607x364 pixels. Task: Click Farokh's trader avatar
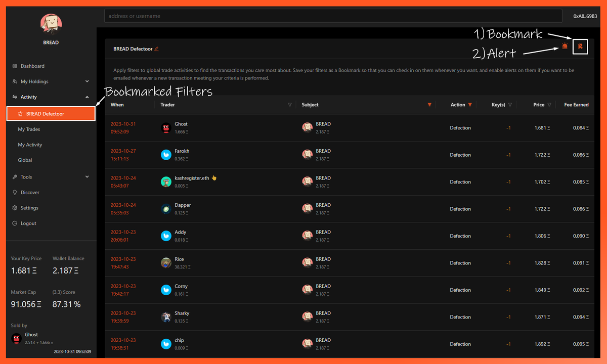coord(166,155)
